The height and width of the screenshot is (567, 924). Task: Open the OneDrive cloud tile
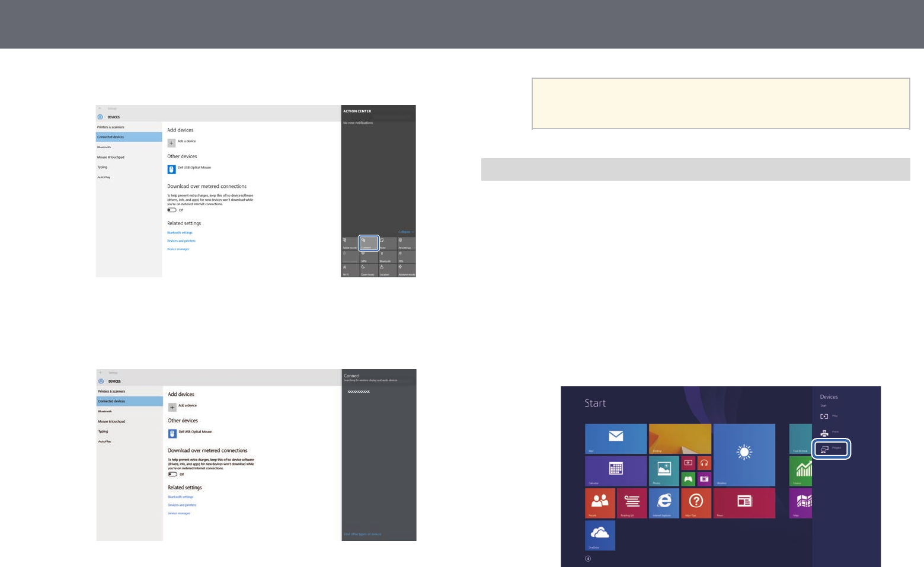click(x=600, y=535)
